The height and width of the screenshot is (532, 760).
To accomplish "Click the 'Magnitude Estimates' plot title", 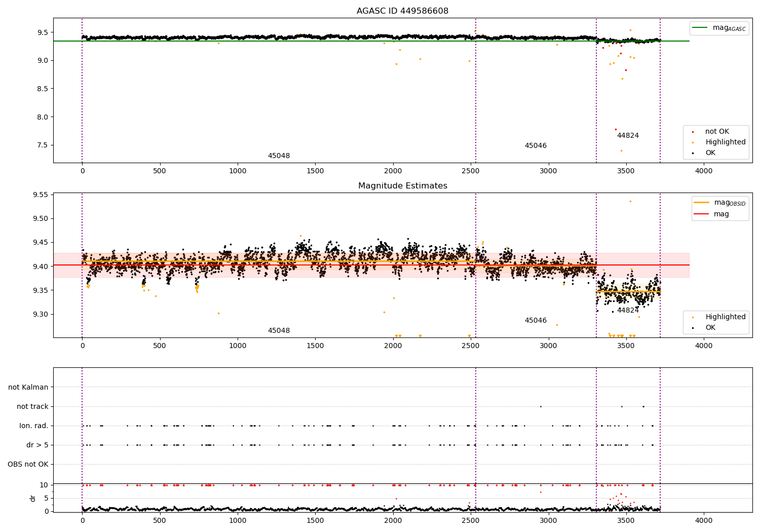I will (402, 186).
